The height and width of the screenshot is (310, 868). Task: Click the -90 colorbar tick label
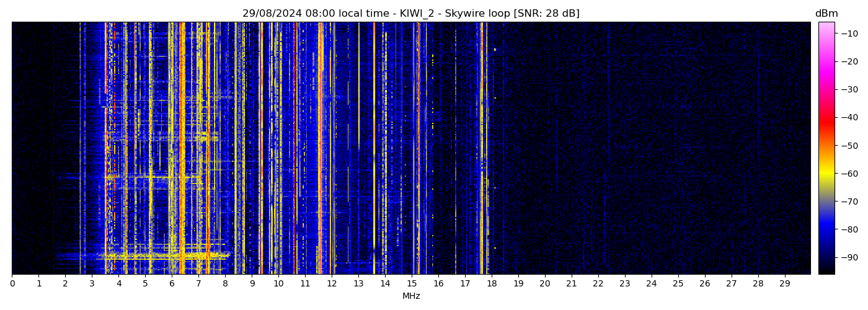(849, 257)
